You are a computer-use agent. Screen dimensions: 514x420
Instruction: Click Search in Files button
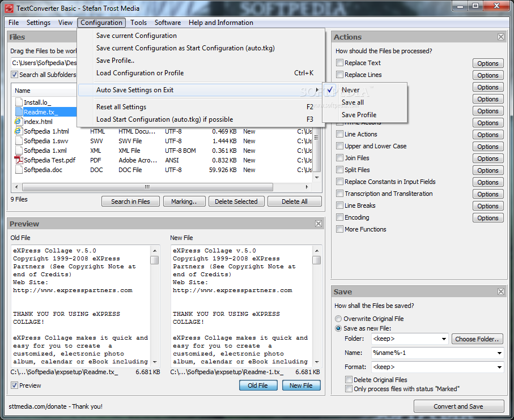(x=130, y=202)
